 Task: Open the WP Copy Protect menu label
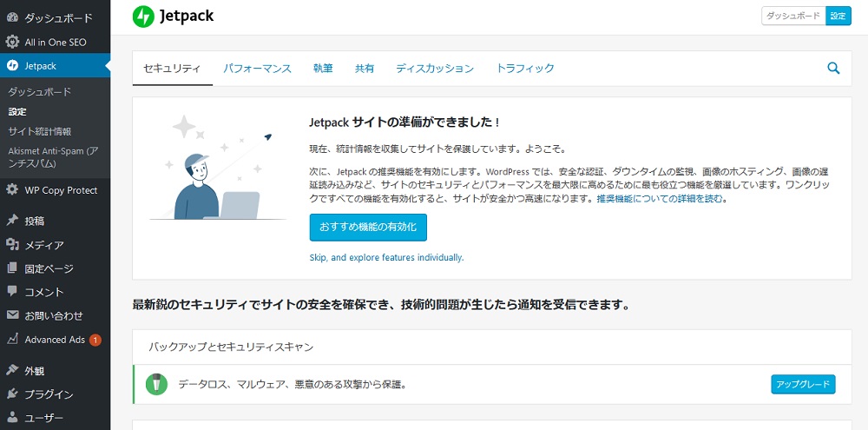pos(61,190)
